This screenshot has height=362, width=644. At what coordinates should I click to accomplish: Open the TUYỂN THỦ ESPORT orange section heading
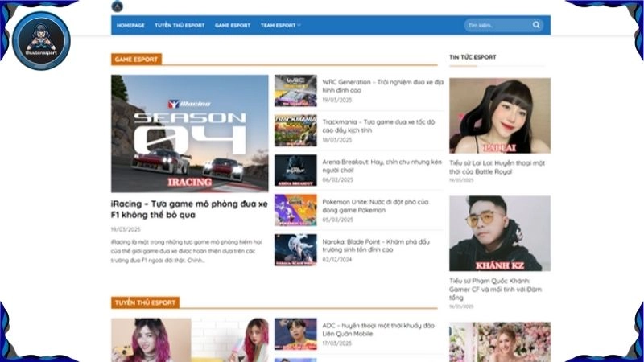click(145, 302)
